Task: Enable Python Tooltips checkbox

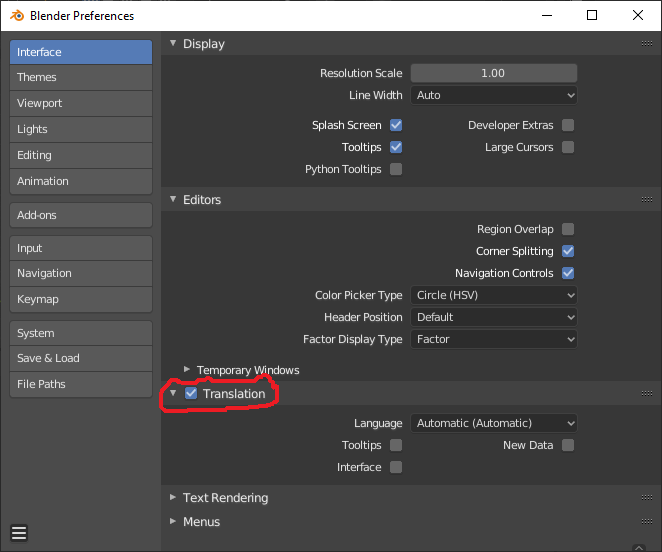Action: point(396,169)
